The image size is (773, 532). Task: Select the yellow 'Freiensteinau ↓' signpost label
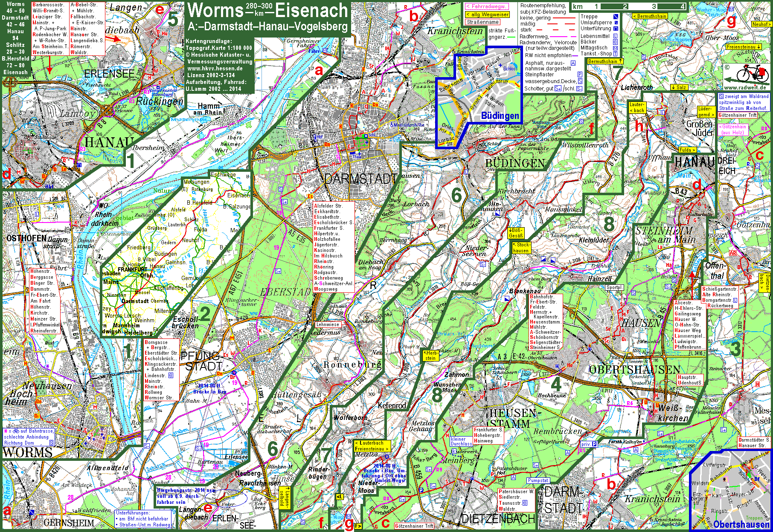(744, 47)
